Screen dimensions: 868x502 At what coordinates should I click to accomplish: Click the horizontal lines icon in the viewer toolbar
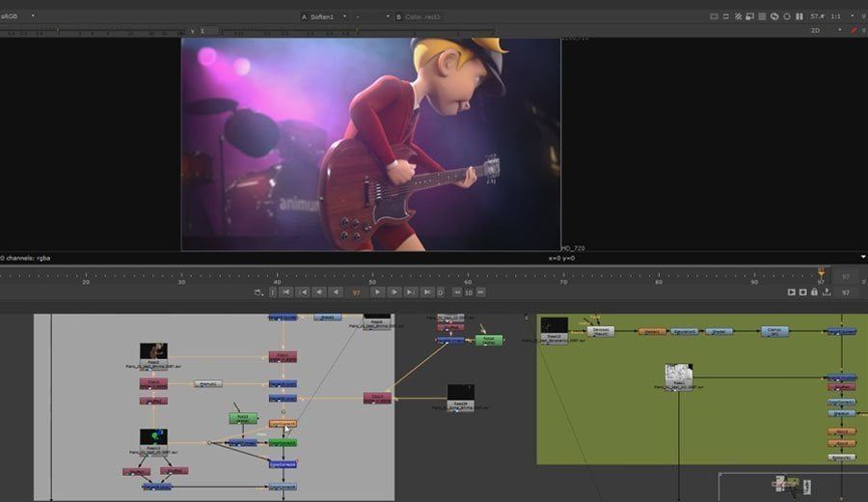(762, 16)
